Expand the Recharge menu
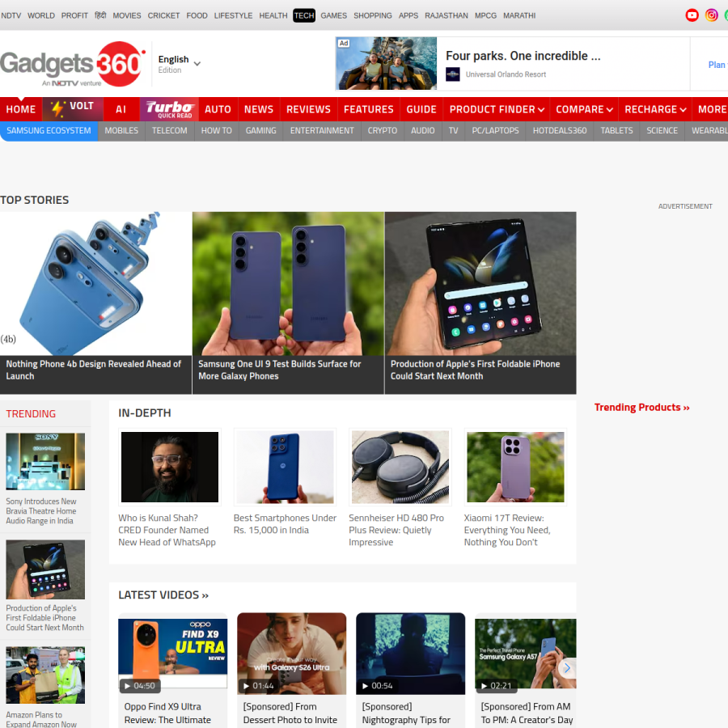Image resolution: width=728 pixels, height=728 pixels. tap(655, 109)
